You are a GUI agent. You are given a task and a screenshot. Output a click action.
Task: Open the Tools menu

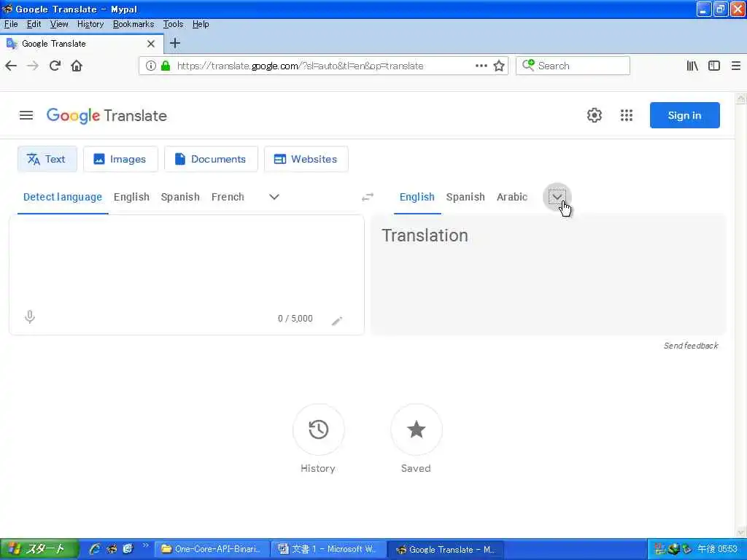pyautogui.click(x=173, y=24)
